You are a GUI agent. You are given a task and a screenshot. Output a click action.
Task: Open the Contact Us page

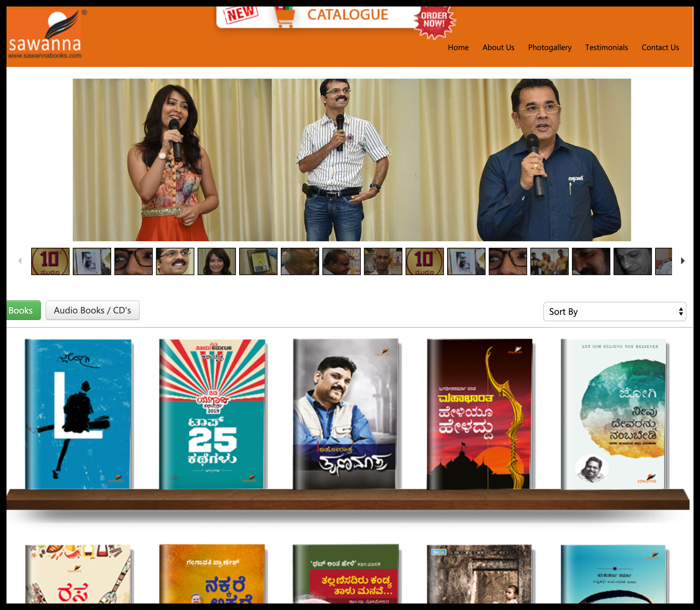pos(660,47)
